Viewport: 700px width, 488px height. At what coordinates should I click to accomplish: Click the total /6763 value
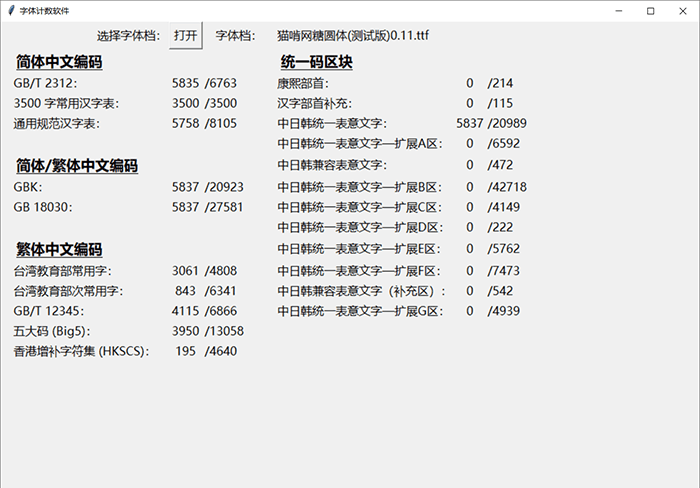[221, 83]
